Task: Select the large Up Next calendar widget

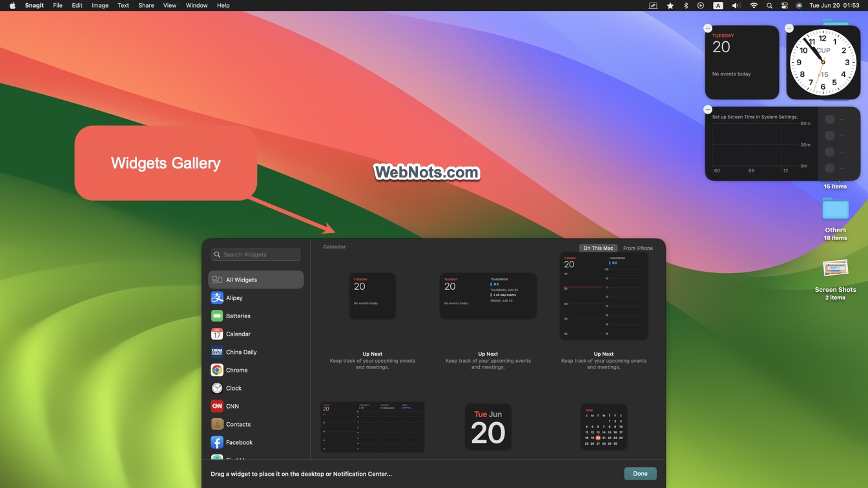Action: point(604,296)
